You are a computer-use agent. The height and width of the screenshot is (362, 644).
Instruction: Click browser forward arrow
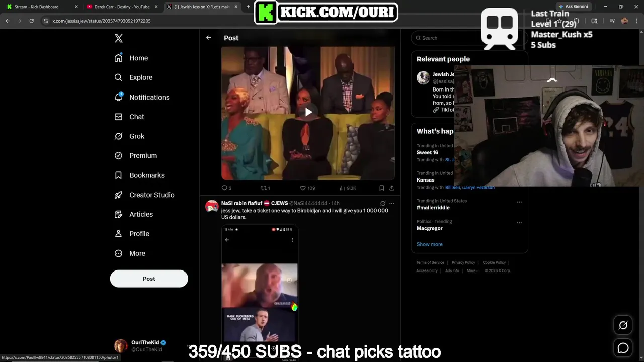point(19,21)
